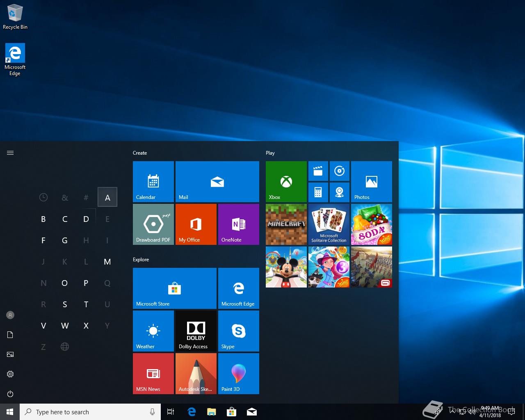525x420 pixels.
Task: Click the Create group header
Action: [x=140, y=153]
